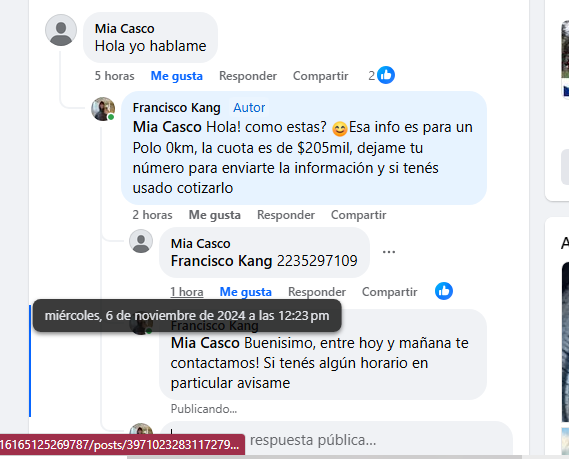
Task: Click the Francisco Kang mention in Mia's reply
Action: [x=221, y=261]
